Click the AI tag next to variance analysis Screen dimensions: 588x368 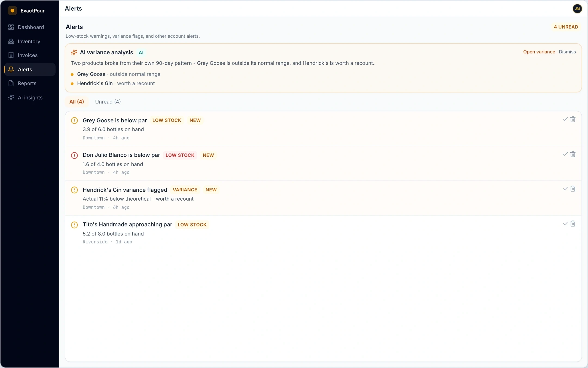[x=141, y=53]
